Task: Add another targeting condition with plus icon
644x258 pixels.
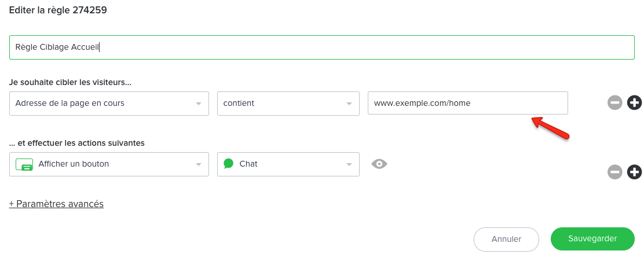Action: pos(635,103)
